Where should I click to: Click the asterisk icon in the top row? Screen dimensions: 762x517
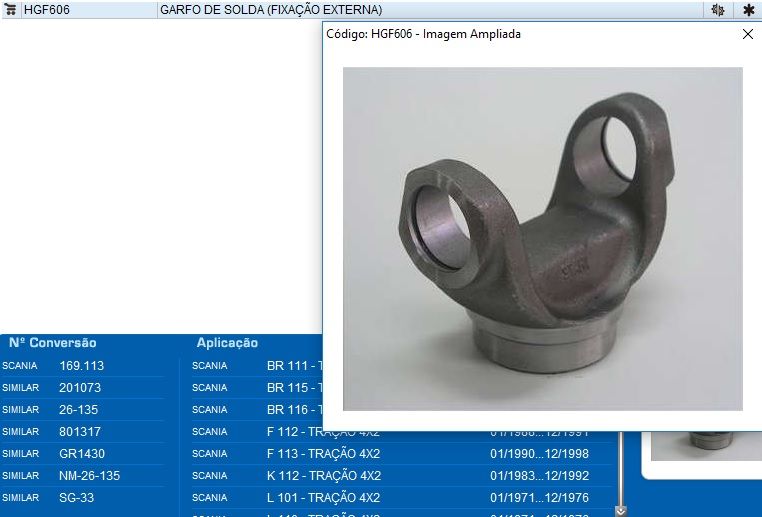click(748, 10)
